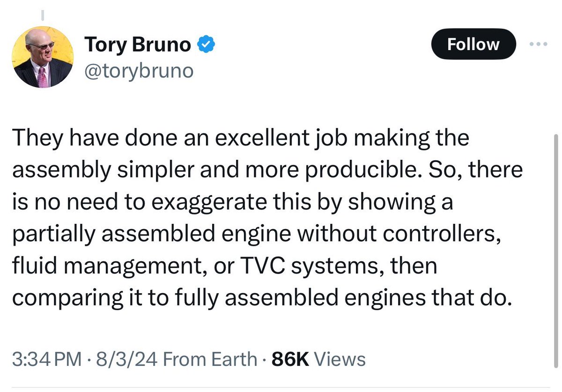Click the display name Tory Bruno
This screenshot has width=562, height=392.
pos(138,45)
